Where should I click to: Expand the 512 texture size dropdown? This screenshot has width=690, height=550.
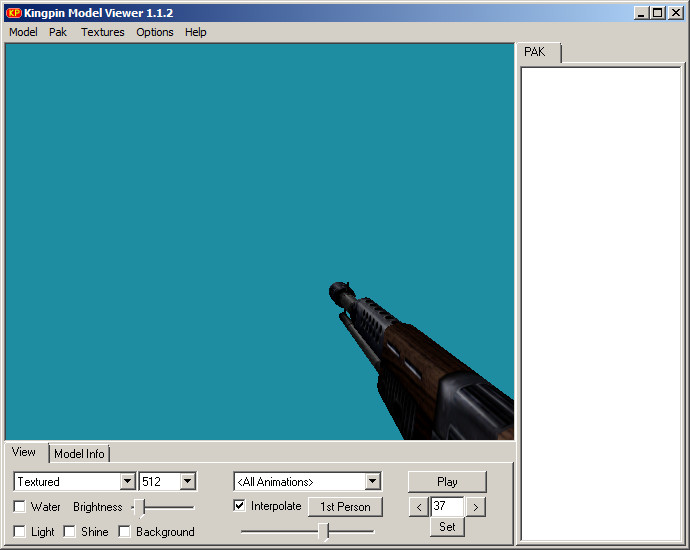click(x=187, y=481)
